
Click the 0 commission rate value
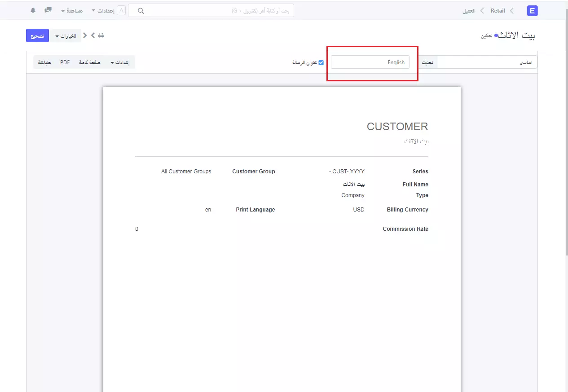click(x=137, y=229)
